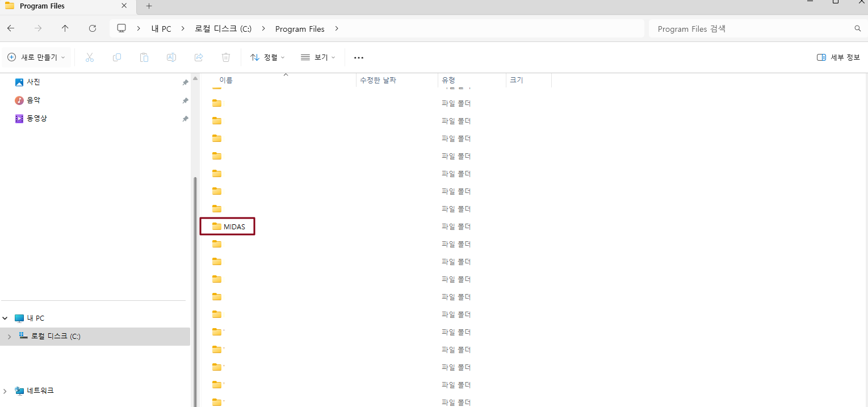Click the Rename icon in toolbar
Image resolution: width=868 pixels, height=407 pixels.
[x=171, y=57]
